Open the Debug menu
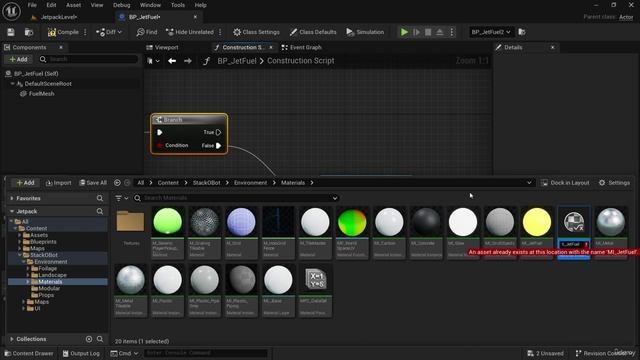 (121, 5)
